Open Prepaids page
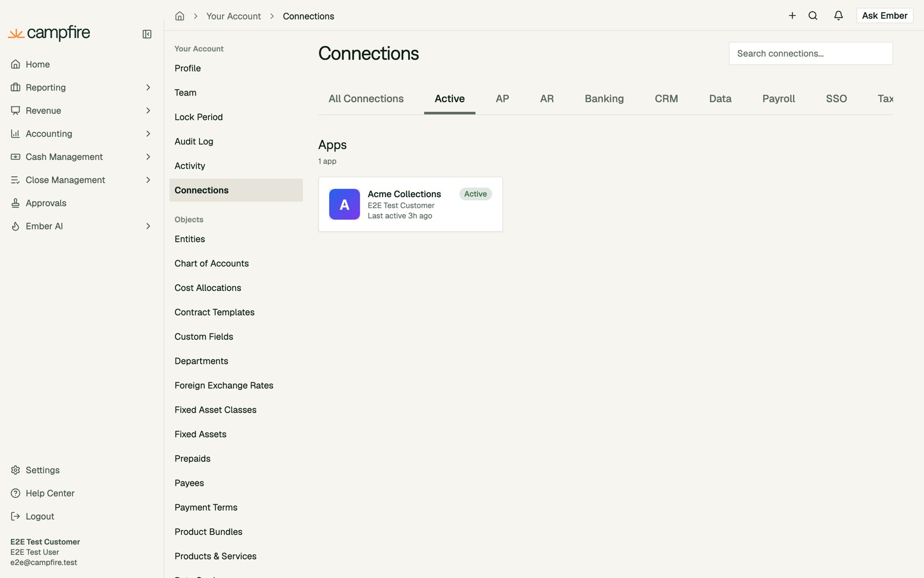 tap(236, 459)
